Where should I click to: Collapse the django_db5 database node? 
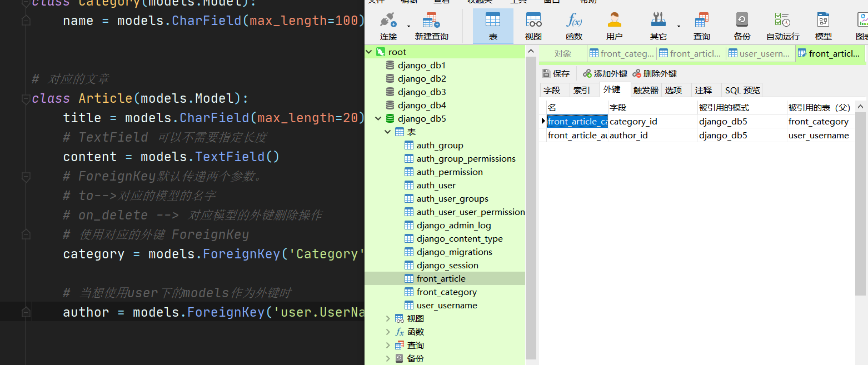coord(378,119)
